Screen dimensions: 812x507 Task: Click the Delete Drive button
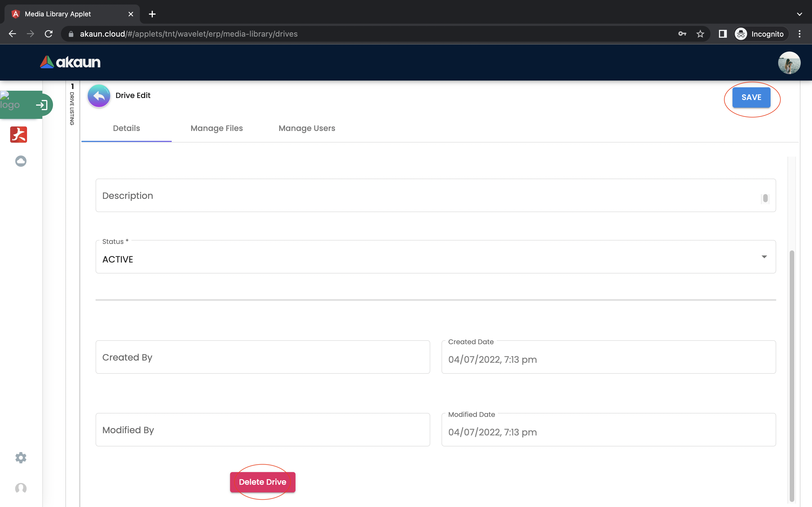[x=262, y=482]
